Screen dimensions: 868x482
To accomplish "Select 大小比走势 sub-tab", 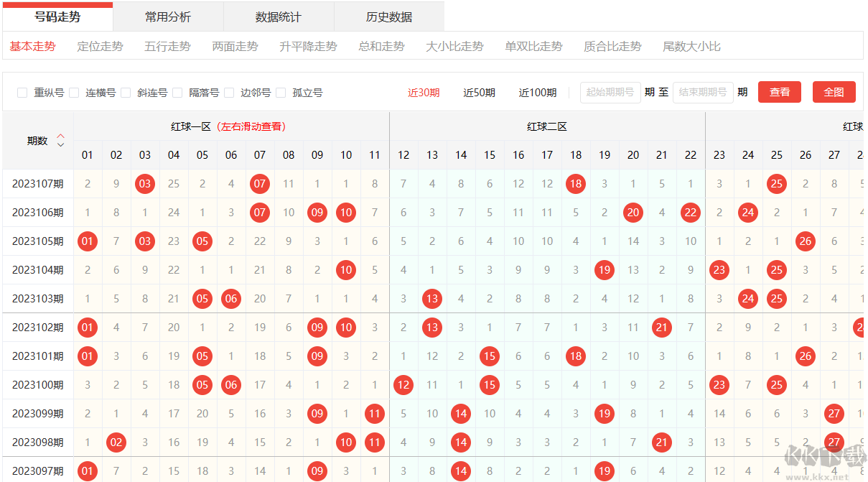I will point(454,47).
